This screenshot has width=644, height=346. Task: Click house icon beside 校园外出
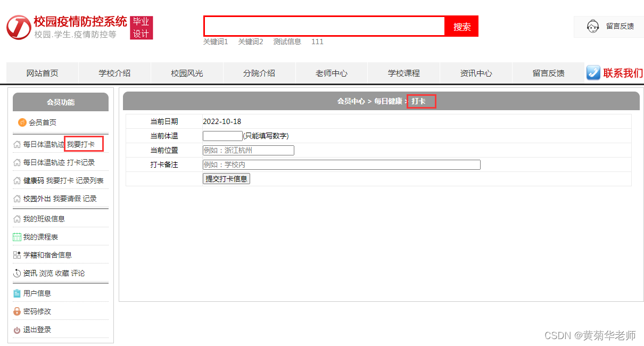pyautogui.click(x=17, y=199)
